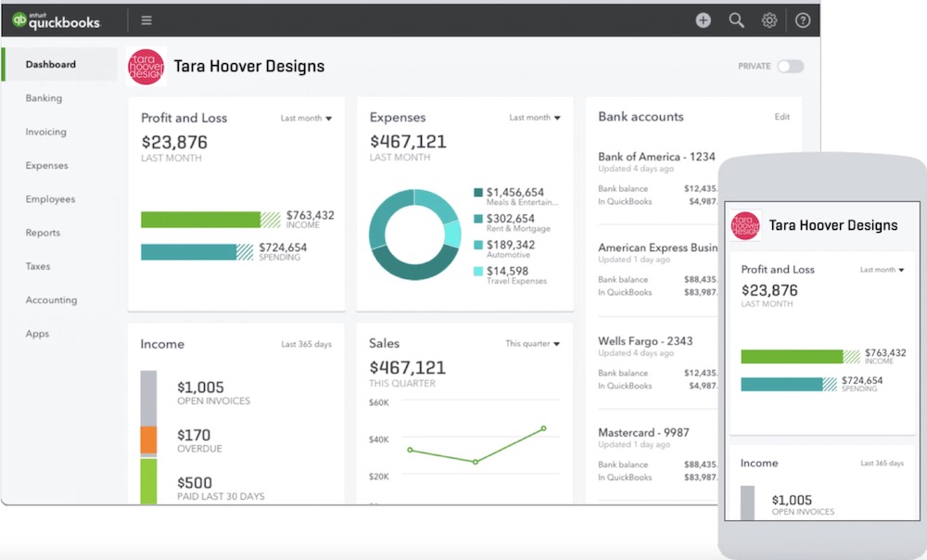927x560 pixels.
Task: Click the middle data point on the Sales chart
Action: 476,462
